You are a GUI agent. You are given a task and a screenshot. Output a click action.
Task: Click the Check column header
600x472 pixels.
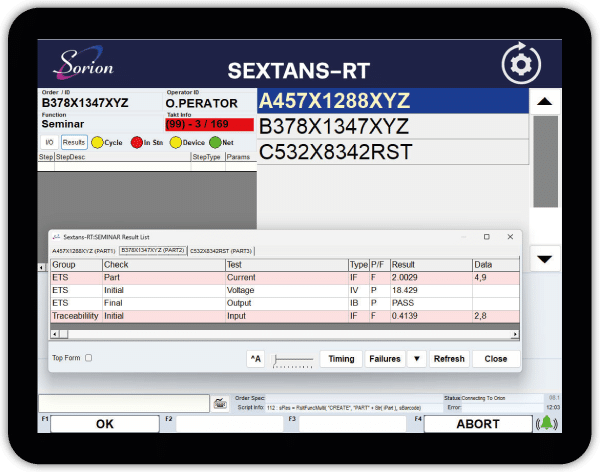tap(164, 265)
